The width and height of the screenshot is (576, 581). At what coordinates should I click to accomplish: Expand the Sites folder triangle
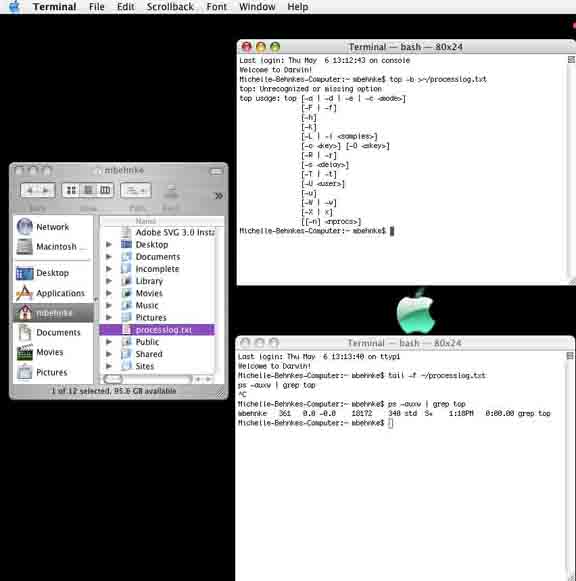109,366
